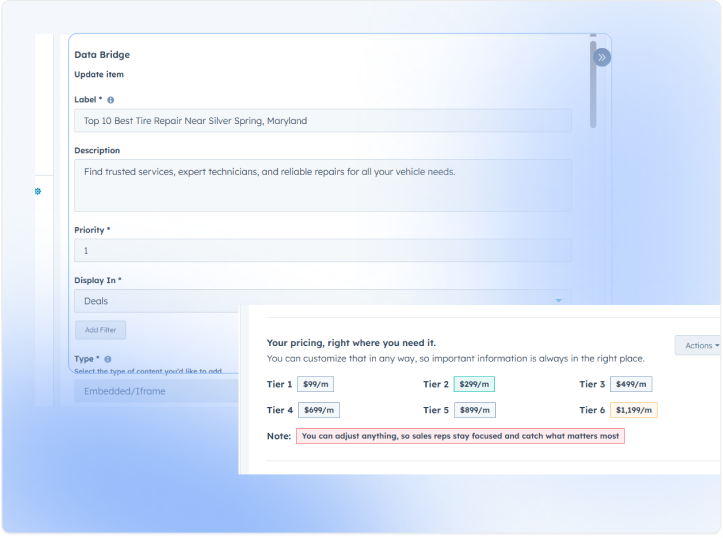
Task: Select the green Tier 2 $299/m badge
Action: click(474, 384)
